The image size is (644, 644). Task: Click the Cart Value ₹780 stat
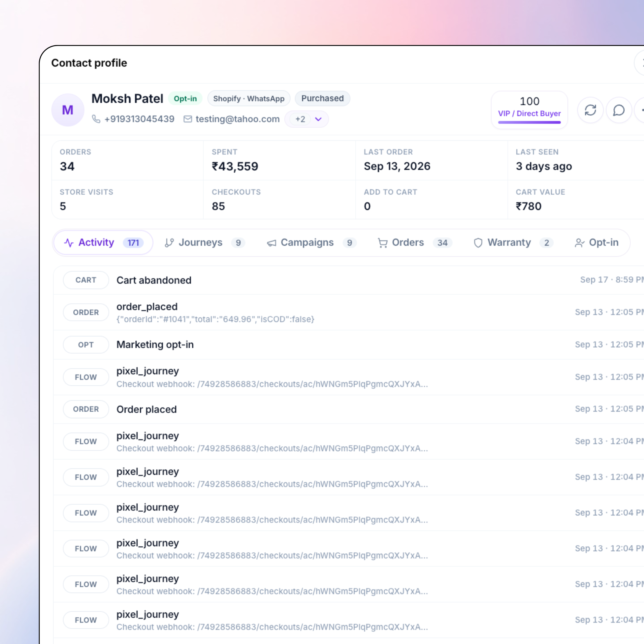(576, 200)
